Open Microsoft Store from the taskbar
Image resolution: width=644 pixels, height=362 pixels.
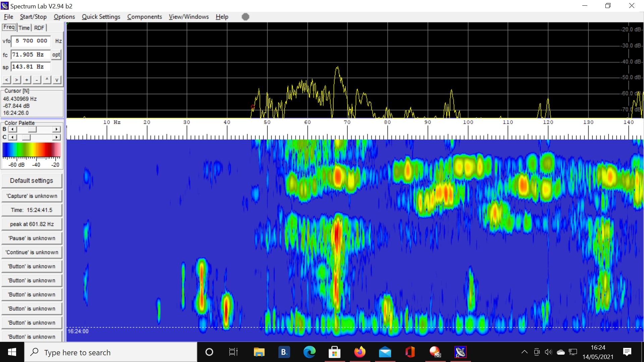[334, 352]
